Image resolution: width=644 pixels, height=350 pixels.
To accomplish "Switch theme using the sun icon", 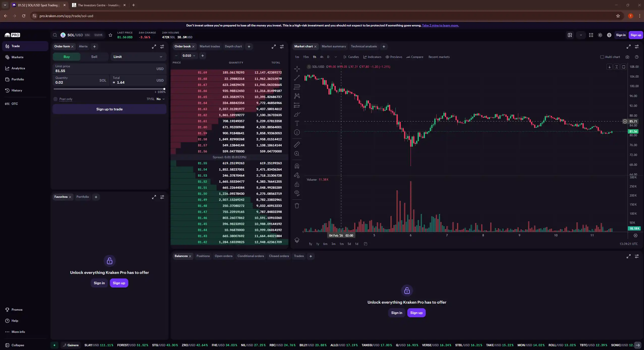I will [600, 35].
